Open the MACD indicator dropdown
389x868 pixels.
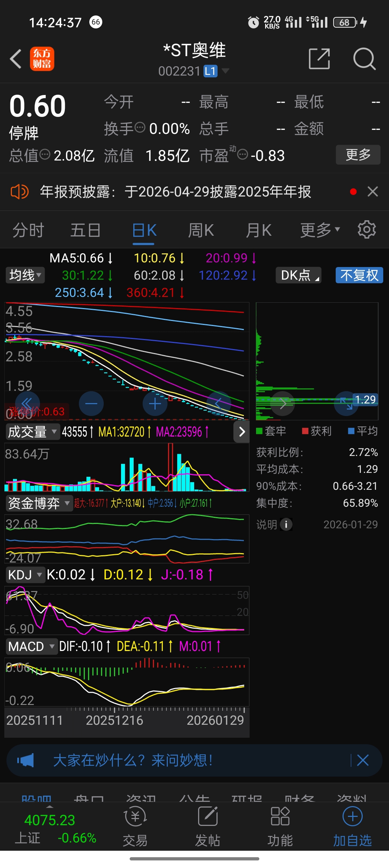click(x=32, y=646)
